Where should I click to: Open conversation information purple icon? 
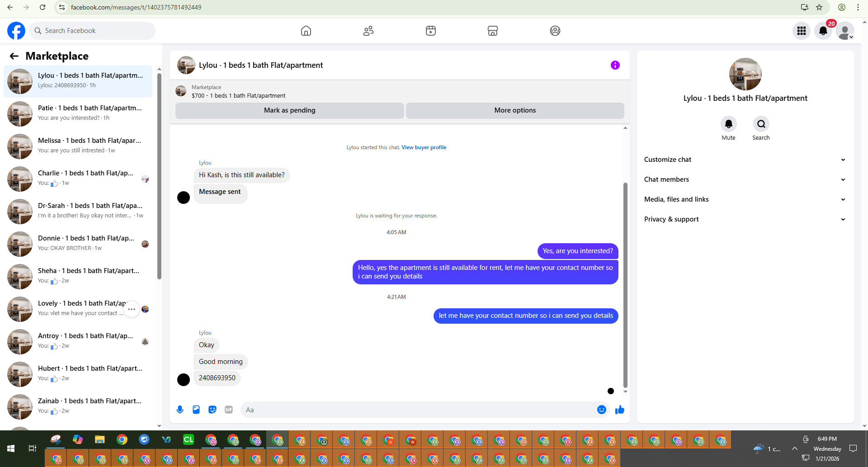[615, 65]
